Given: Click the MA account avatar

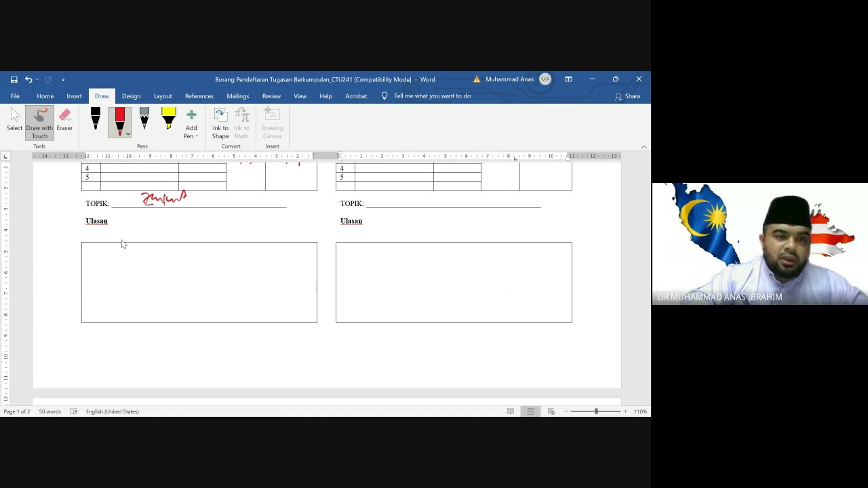Looking at the screenshot, I should 545,79.
